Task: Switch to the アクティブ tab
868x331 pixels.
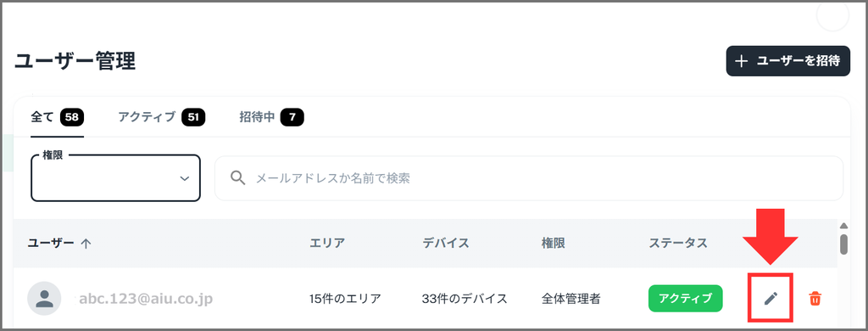Action: 161,117
